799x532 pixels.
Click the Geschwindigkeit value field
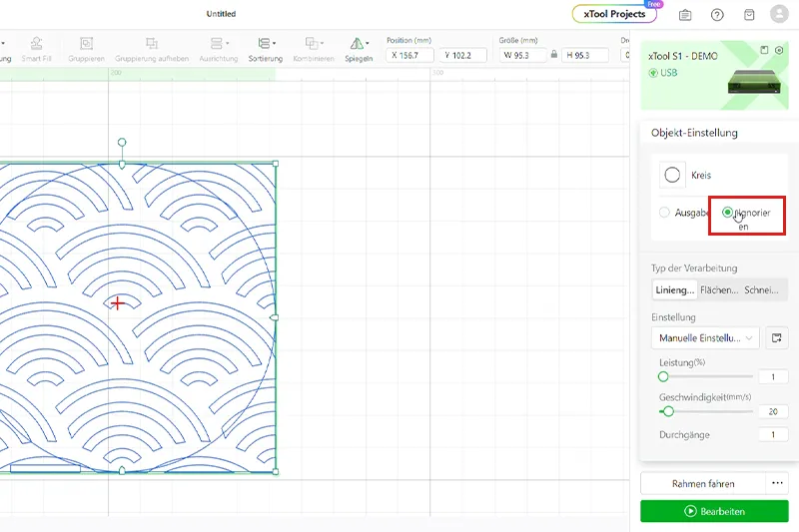[773, 411]
